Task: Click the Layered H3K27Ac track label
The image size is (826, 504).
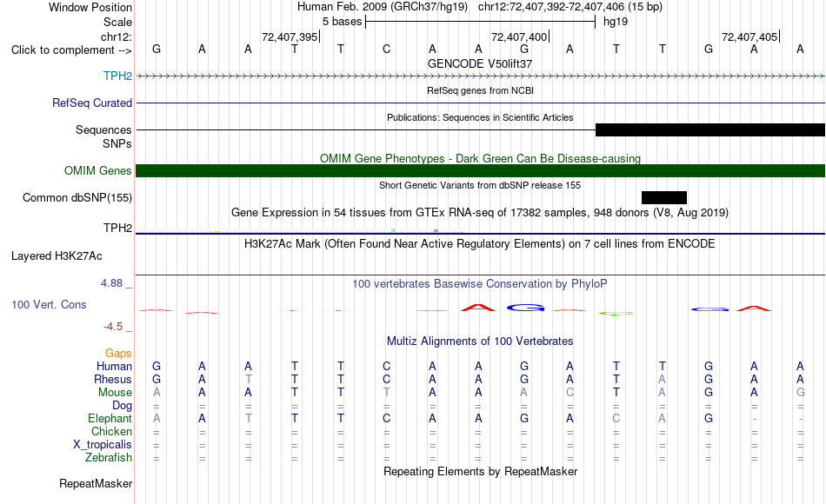Action: pos(57,256)
